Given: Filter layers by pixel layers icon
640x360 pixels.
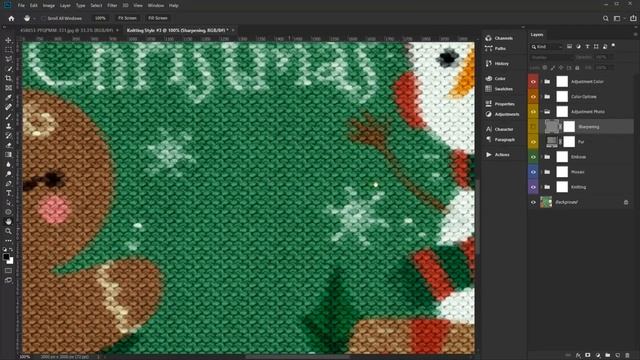Looking at the screenshot, I should [x=569, y=47].
